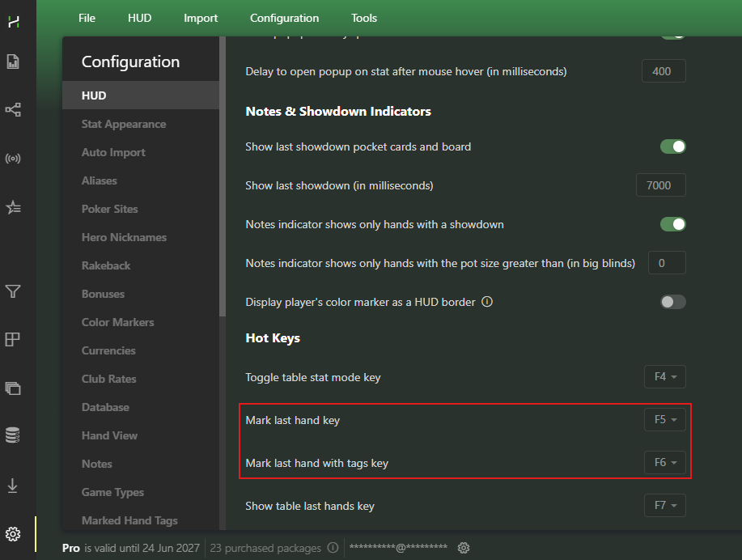Open the starred list sidebar icon
The image size is (742, 560).
pyautogui.click(x=13, y=207)
